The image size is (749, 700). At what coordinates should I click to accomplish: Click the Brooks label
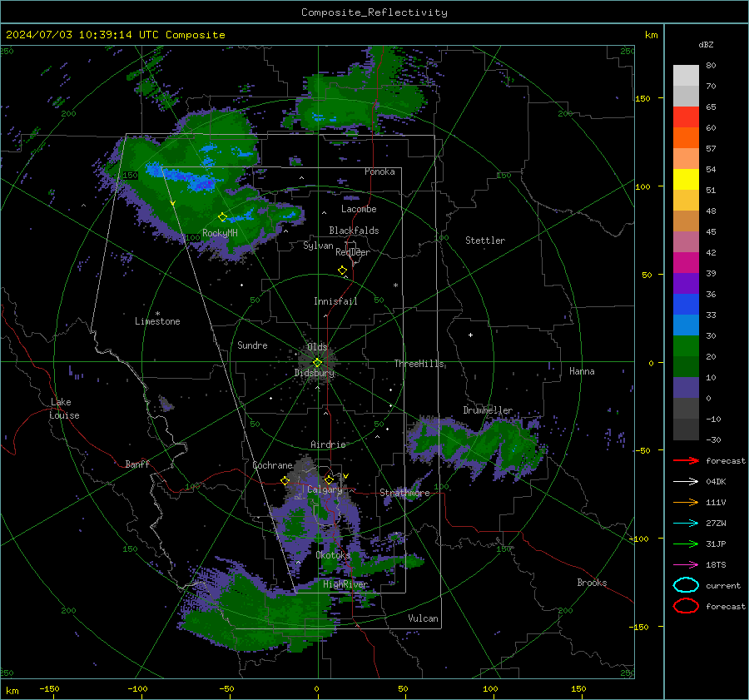click(592, 583)
